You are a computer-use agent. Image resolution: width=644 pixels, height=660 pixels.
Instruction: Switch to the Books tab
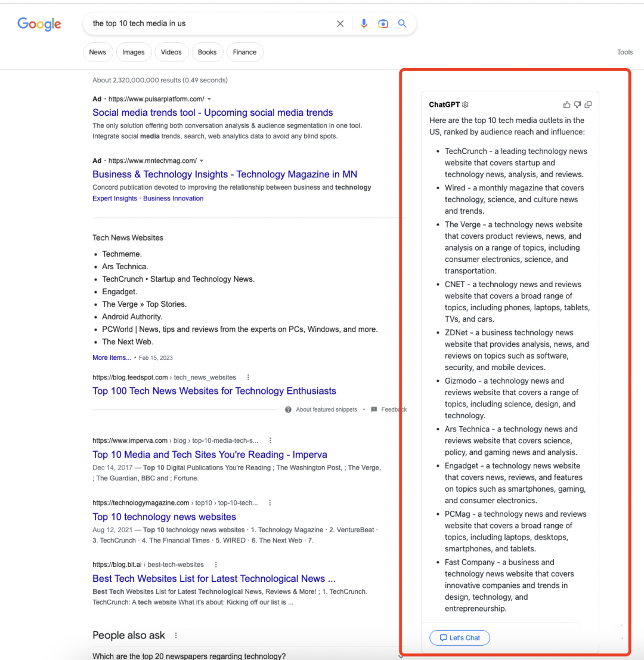tap(207, 52)
